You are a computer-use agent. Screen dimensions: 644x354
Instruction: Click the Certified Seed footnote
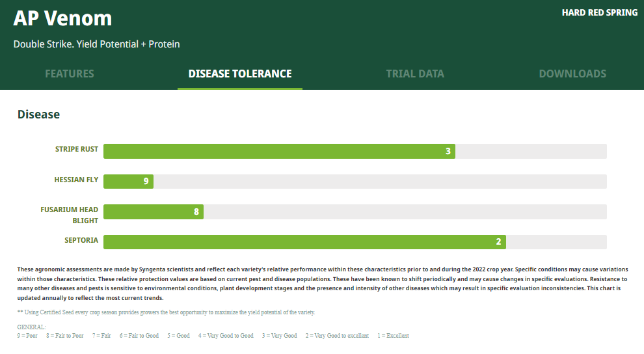coord(167,312)
